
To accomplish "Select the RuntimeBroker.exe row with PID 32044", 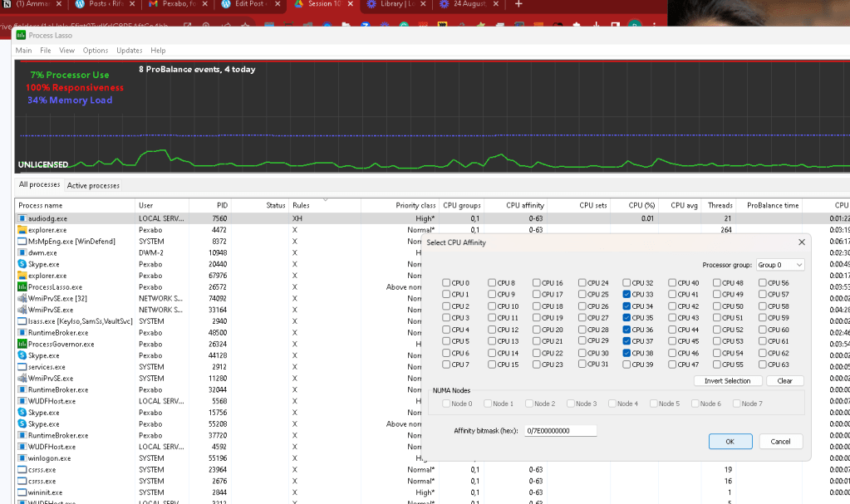I will 217,389.
